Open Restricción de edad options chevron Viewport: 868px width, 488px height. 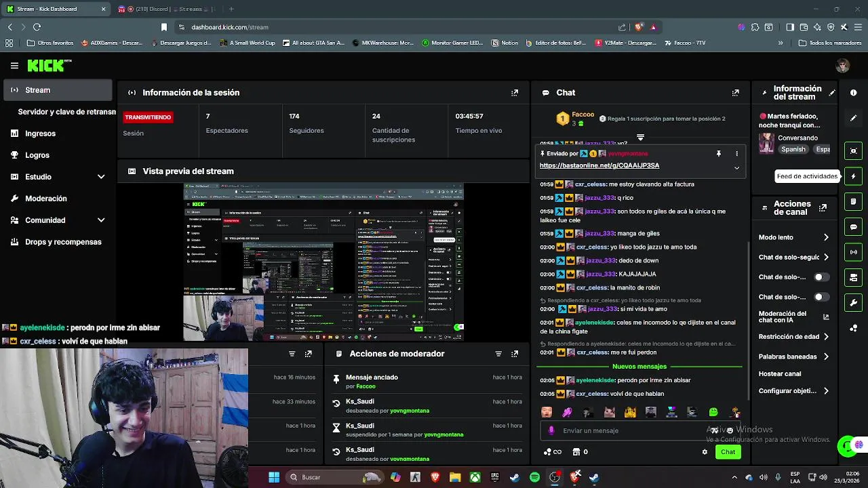coord(826,337)
